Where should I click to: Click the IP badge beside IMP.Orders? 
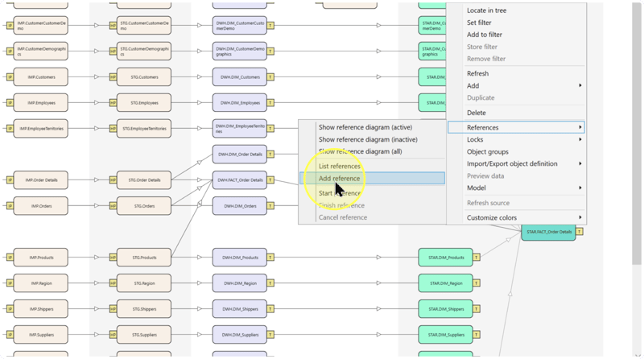click(10, 206)
